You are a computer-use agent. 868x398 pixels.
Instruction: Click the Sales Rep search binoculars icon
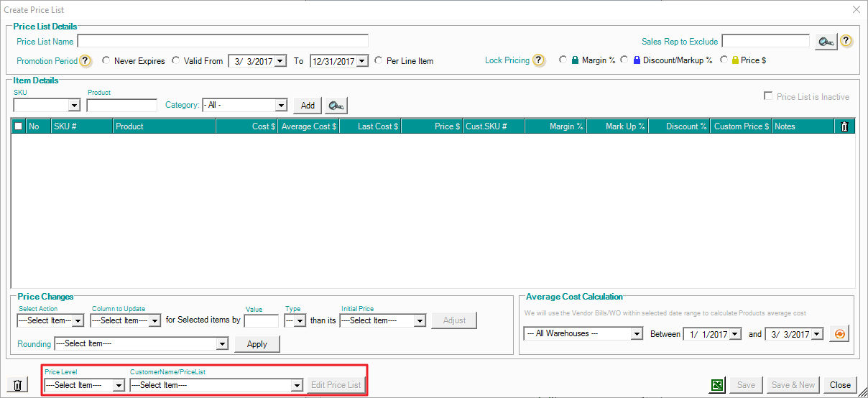pyautogui.click(x=826, y=42)
